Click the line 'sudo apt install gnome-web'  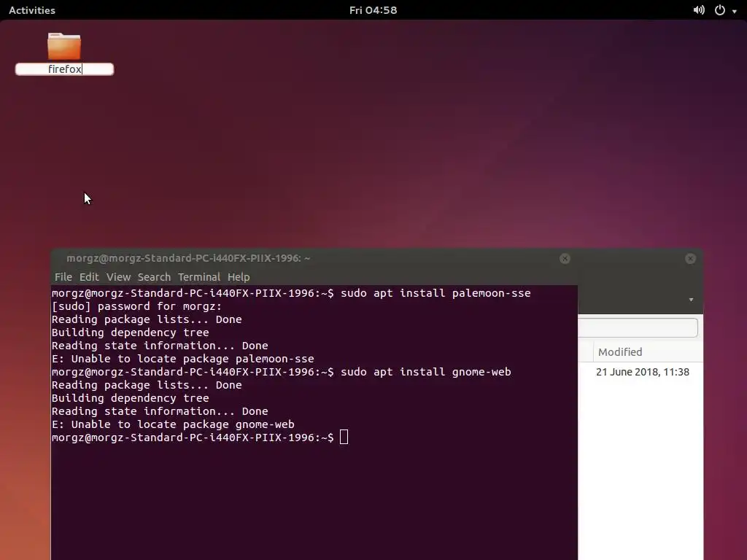(x=426, y=372)
